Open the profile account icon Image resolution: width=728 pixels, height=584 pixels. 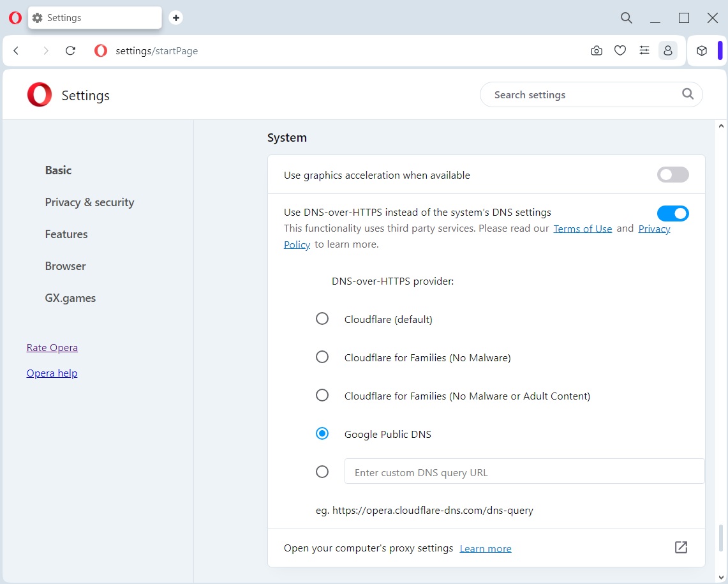click(x=667, y=50)
